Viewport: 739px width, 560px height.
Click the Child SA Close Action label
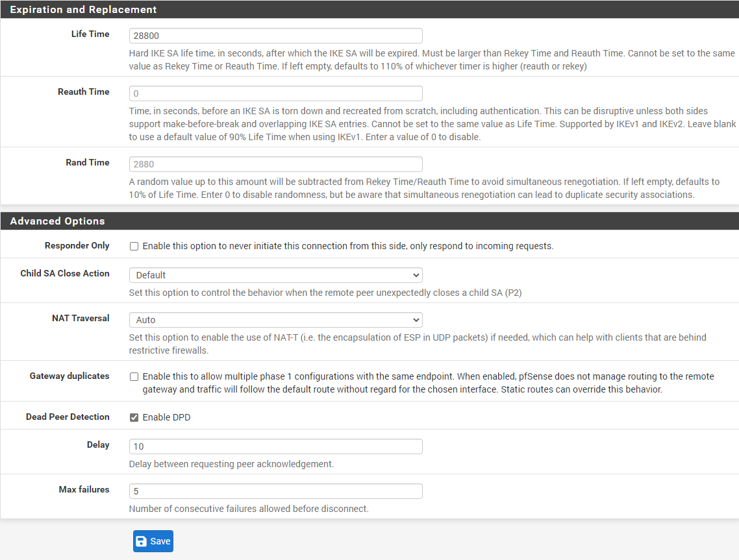point(65,273)
